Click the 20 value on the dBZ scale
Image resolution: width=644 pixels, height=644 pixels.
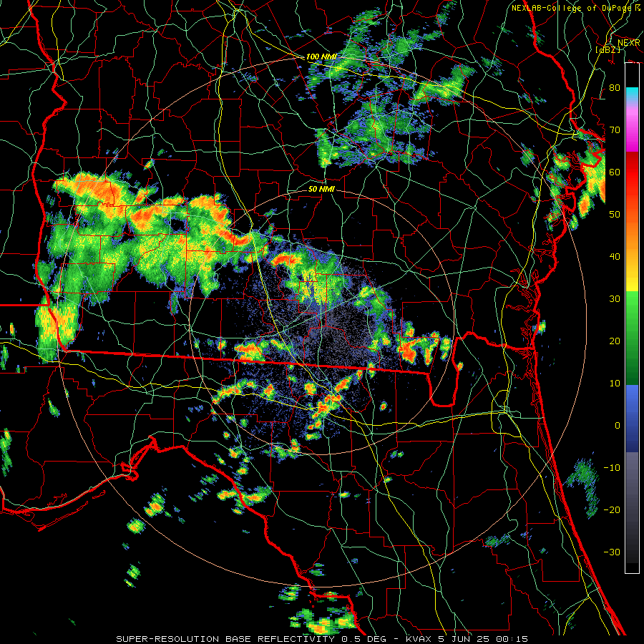615,341
